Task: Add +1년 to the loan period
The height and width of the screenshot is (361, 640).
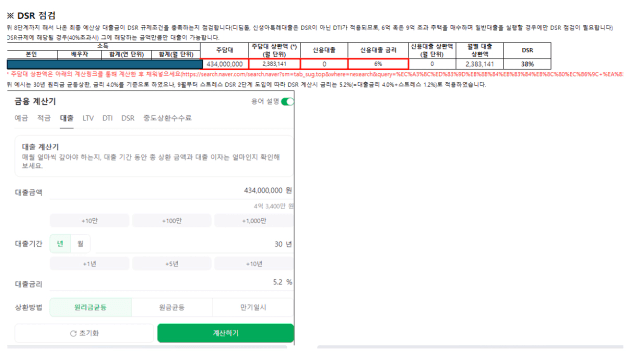Action: (x=89, y=264)
